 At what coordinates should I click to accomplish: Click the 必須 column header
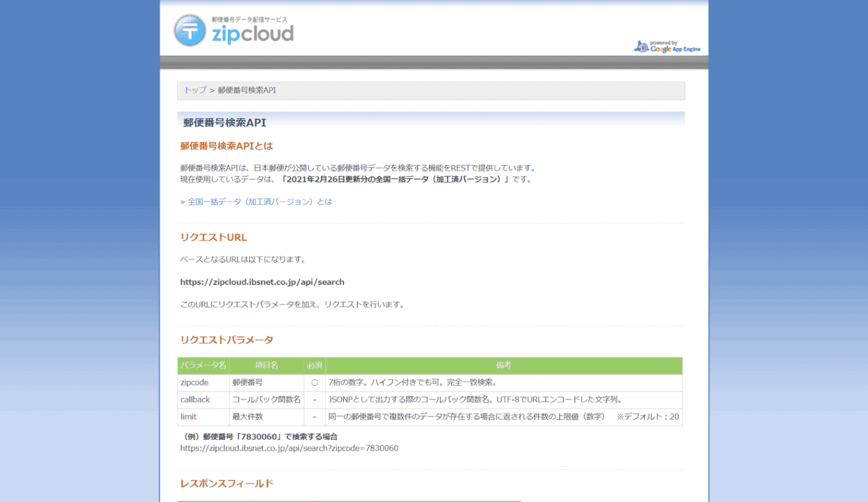[x=314, y=366]
